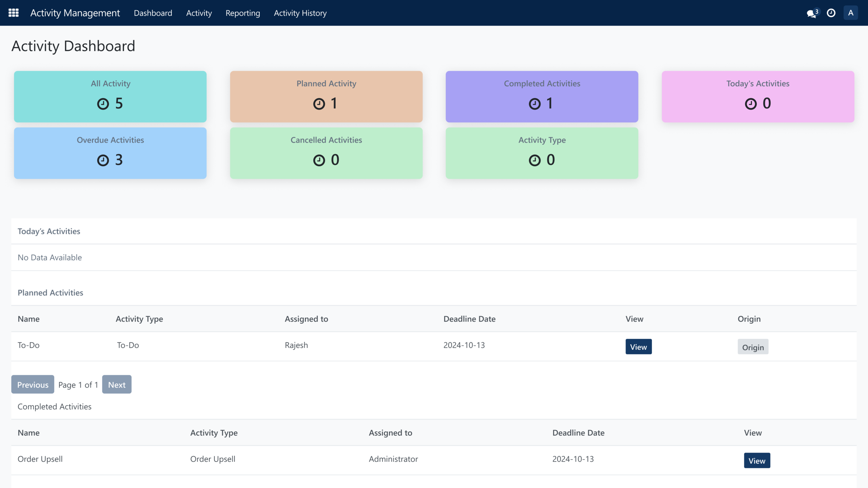Open the Dashboard navigation tab

pos(153,13)
